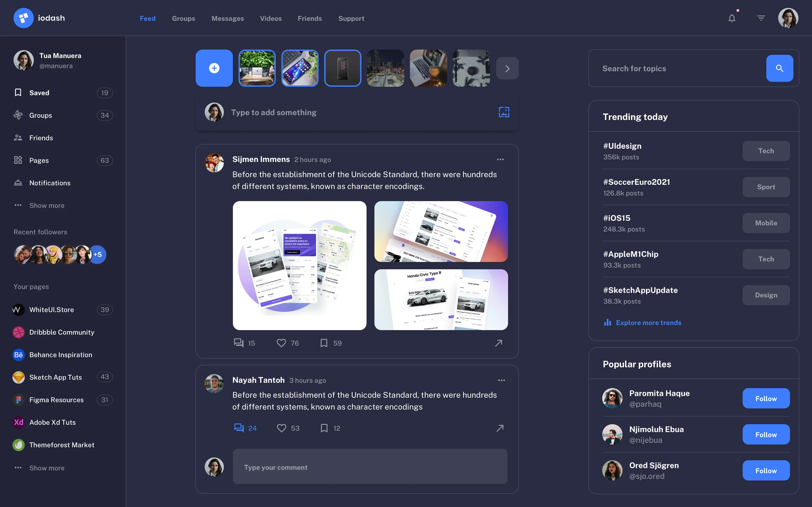Click the image upload icon in post composer

click(x=504, y=112)
